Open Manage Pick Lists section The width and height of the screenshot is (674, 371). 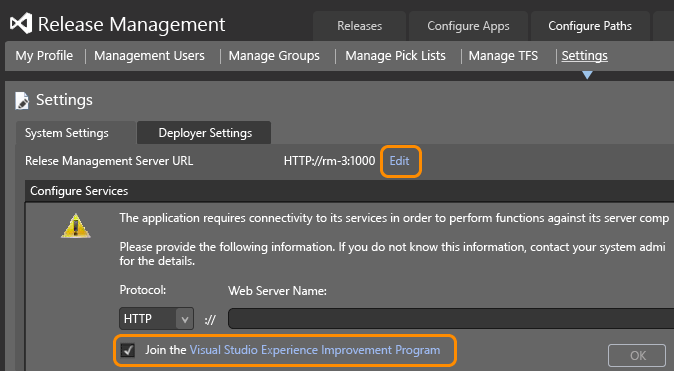(395, 55)
